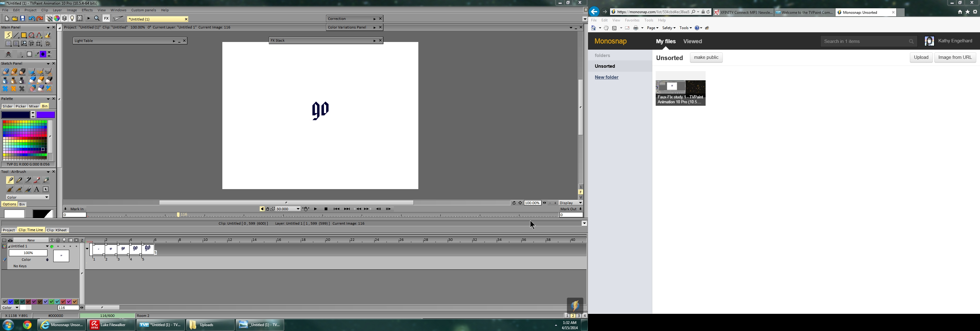Open Google Chrome from the taskbar
This screenshot has width=980, height=331.
(27, 325)
